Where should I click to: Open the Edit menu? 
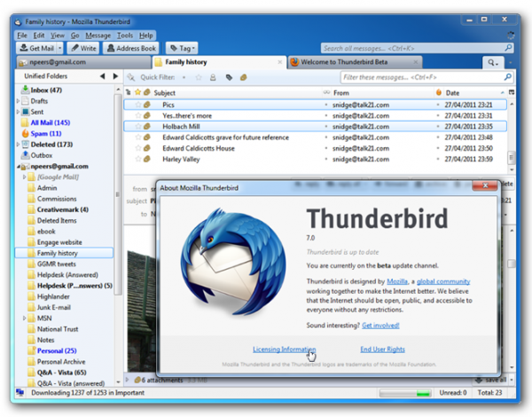click(39, 35)
